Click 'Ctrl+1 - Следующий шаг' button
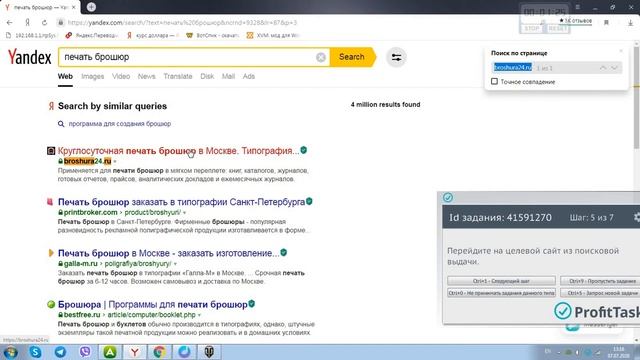640x360 pixels. coord(501,281)
